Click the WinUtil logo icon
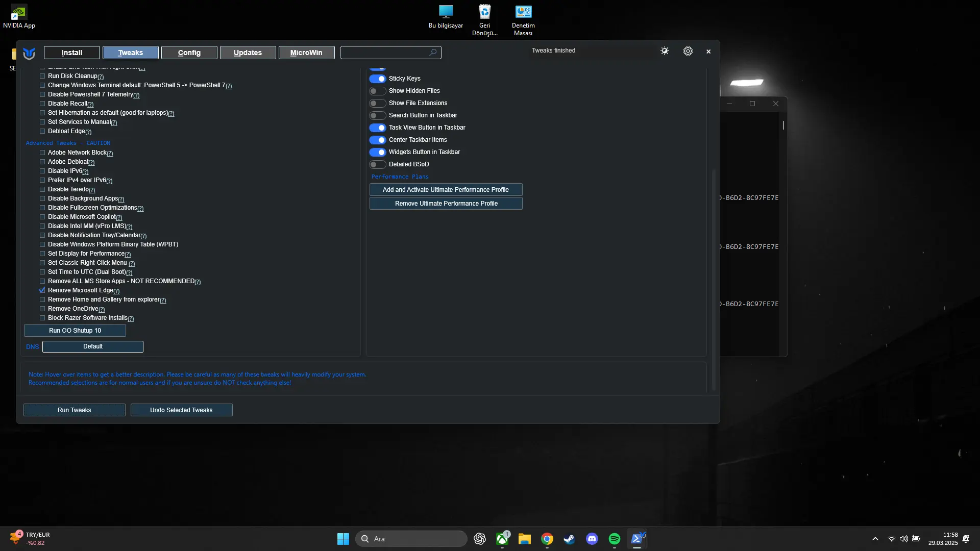This screenshot has height=551, width=980. pyautogui.click(x=29, y=53)
